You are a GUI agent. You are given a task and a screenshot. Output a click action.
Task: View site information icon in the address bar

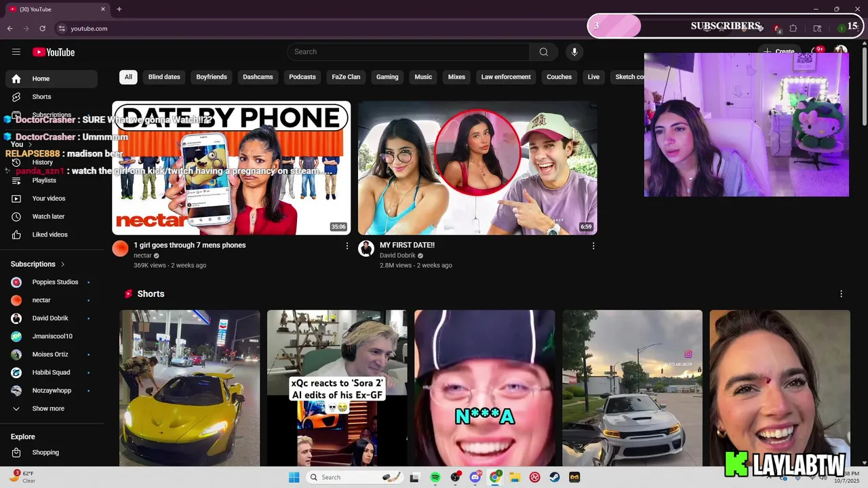pos(62,28)
